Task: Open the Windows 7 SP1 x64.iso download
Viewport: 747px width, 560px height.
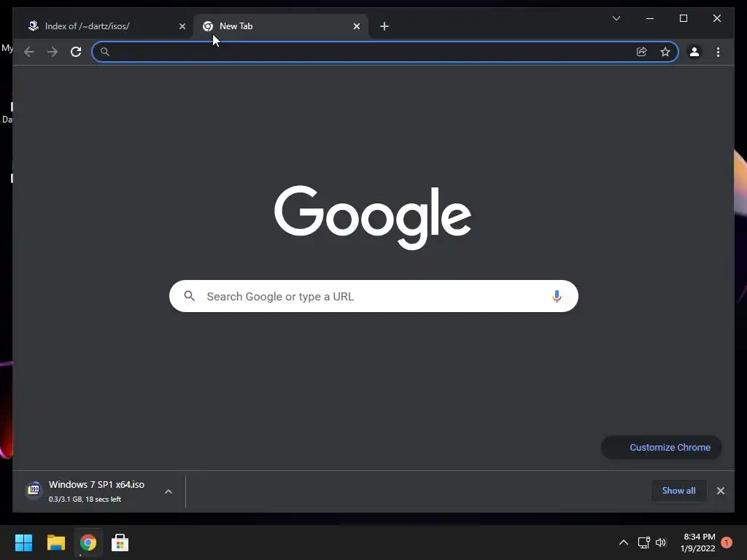Action: pos(96,491)
